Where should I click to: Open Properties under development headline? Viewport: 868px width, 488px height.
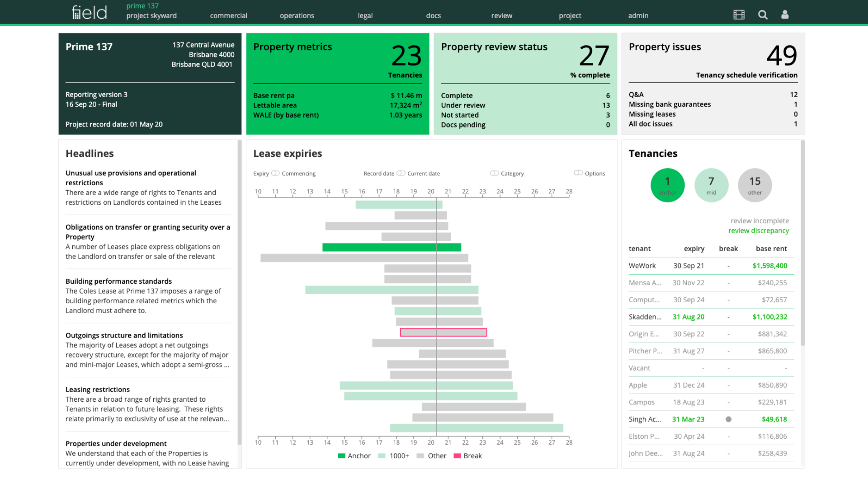pos(147,453)
